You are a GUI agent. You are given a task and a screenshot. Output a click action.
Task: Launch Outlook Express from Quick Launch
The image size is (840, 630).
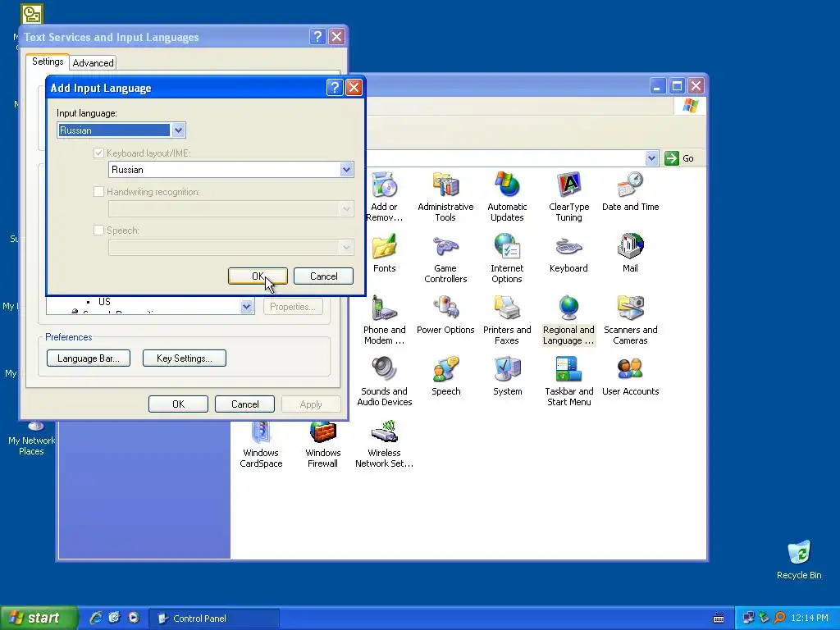pyautogui.click(x=115, y=618)
